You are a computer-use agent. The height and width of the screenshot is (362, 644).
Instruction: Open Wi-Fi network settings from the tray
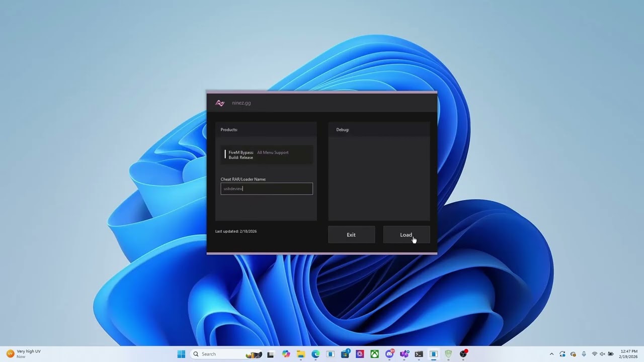pyautogui.click(x=594, y=354)
